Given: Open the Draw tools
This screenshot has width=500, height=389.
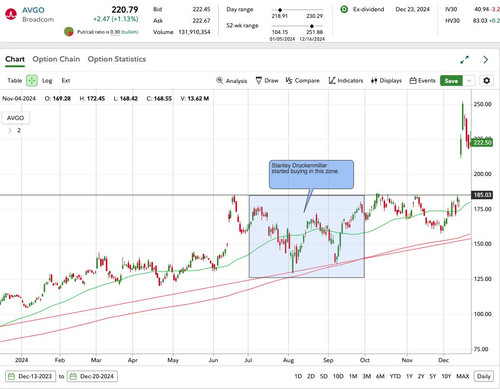Looking at the screenshot, I should (267, 81).
